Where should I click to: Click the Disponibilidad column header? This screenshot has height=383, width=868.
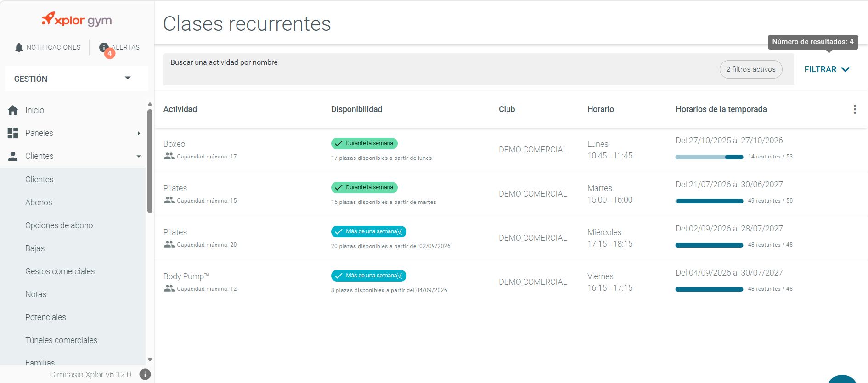356,109
